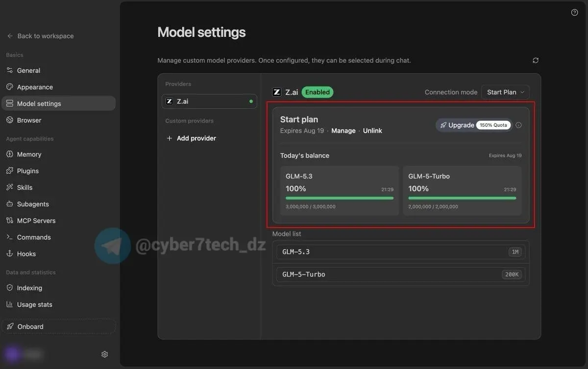
Task: Click the 3,000,000 / 3,000,000 balance text
Action: pos(311,207)
